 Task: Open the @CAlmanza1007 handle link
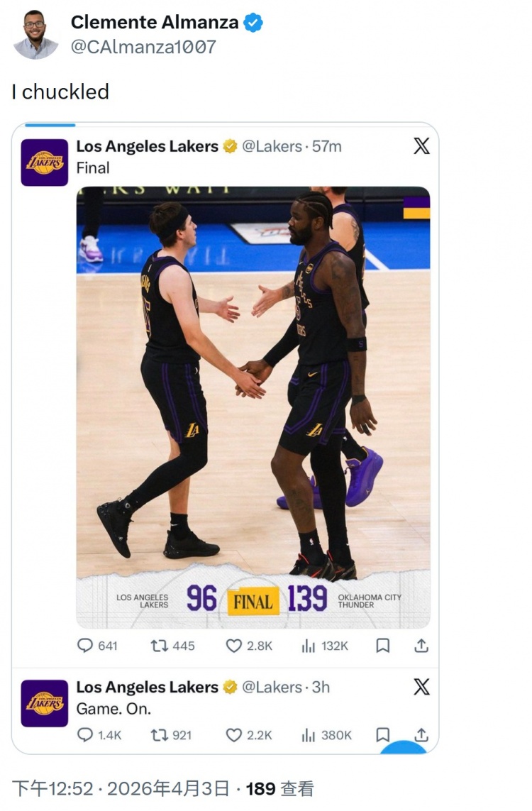[143, 48]
